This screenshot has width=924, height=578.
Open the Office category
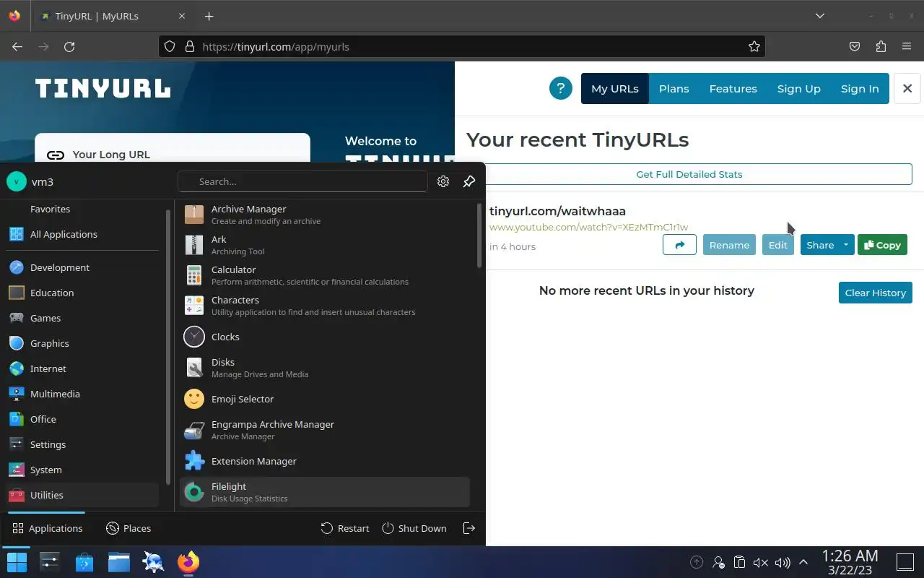82,419
